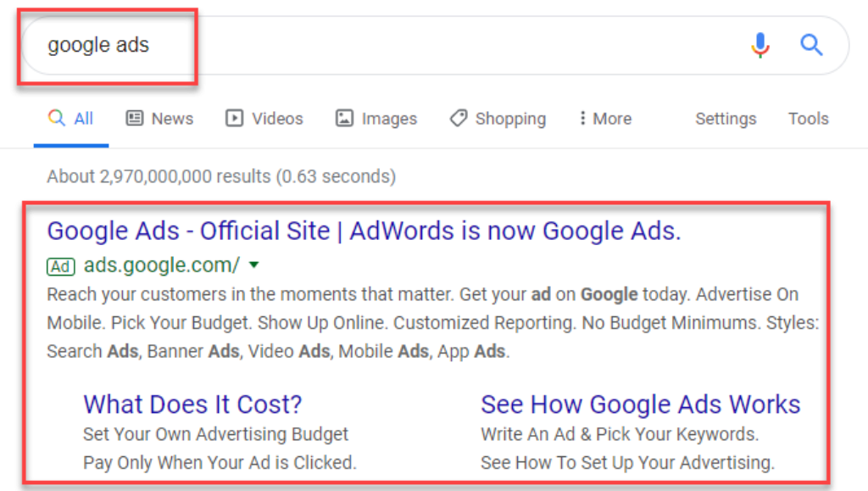Open Google Ads Official Site link
868x491 pixels.
coord(364,231)
